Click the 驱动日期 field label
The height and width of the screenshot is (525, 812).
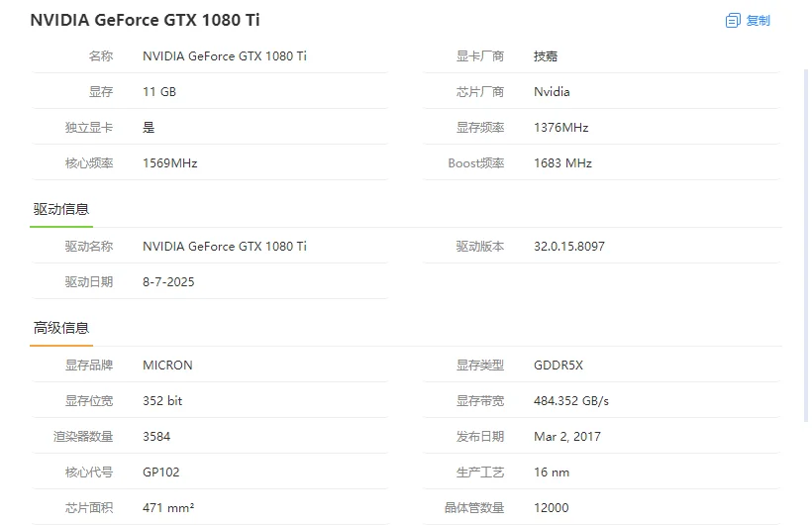[88, 282]
